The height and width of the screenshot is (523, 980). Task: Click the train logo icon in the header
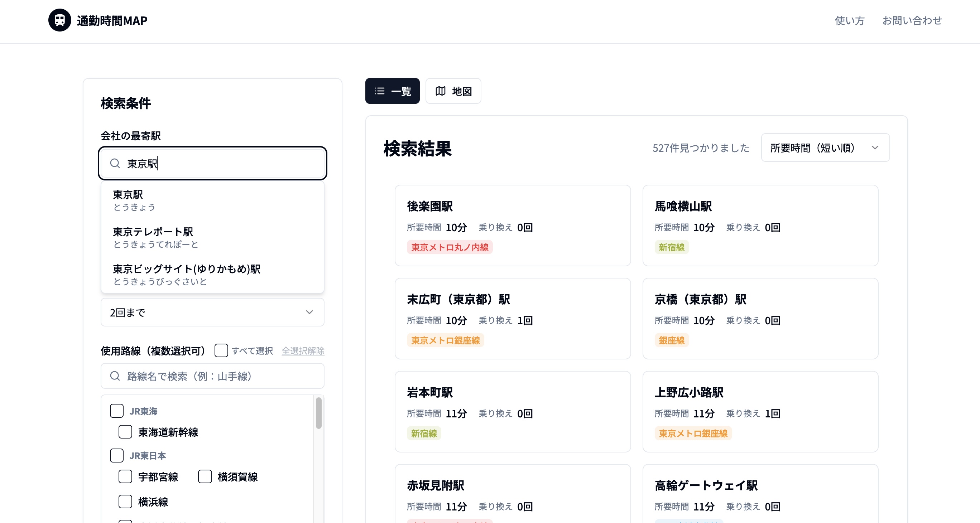pyautogui.click(x=59, y=20)
